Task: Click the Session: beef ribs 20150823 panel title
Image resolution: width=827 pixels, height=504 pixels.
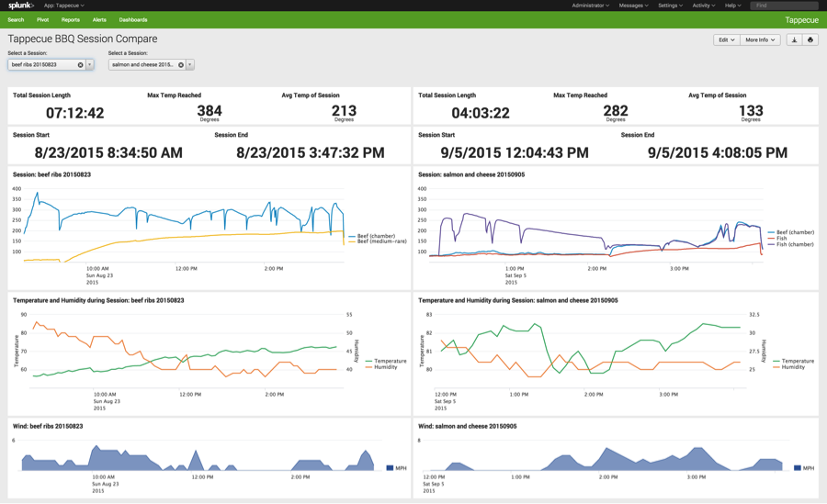Action: point(51,174)
